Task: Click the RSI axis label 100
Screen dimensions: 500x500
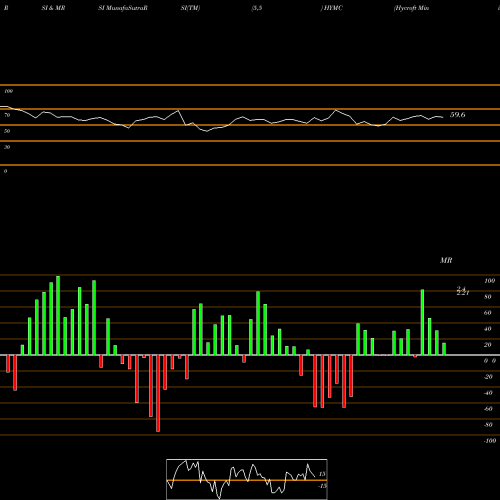Action: point(8,91)
